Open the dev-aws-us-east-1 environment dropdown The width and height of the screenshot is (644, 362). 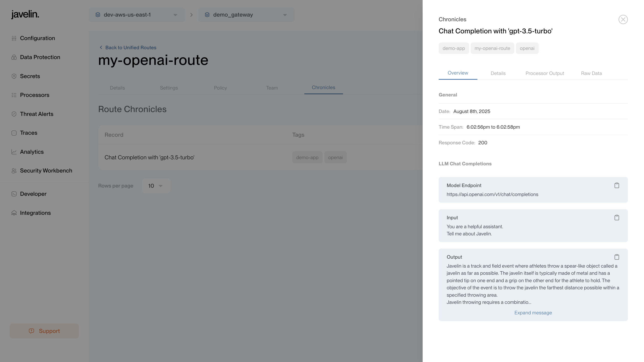[137, 15]
